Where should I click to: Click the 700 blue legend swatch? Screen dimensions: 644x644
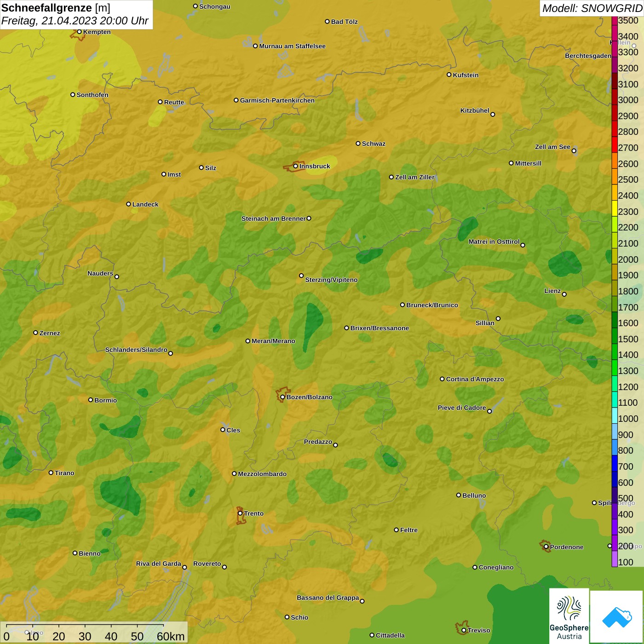click(x=615, y=463)
